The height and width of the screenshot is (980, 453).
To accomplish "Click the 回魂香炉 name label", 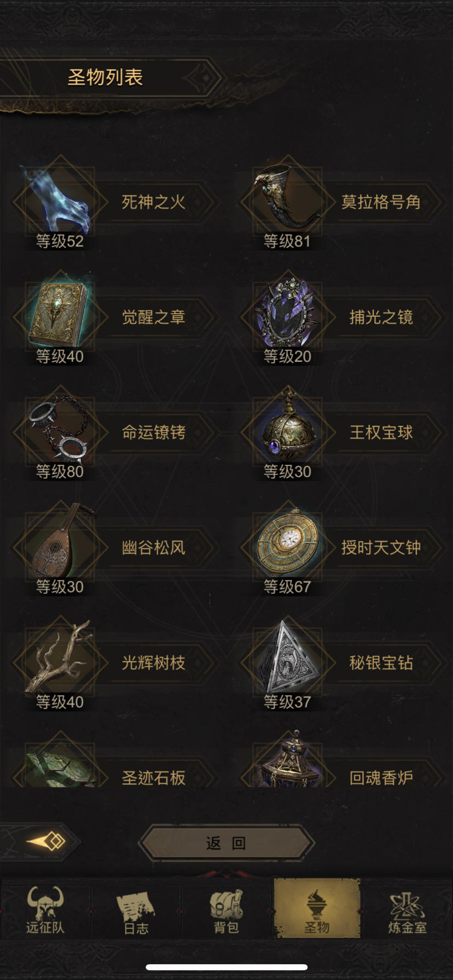I will [381, 777].
